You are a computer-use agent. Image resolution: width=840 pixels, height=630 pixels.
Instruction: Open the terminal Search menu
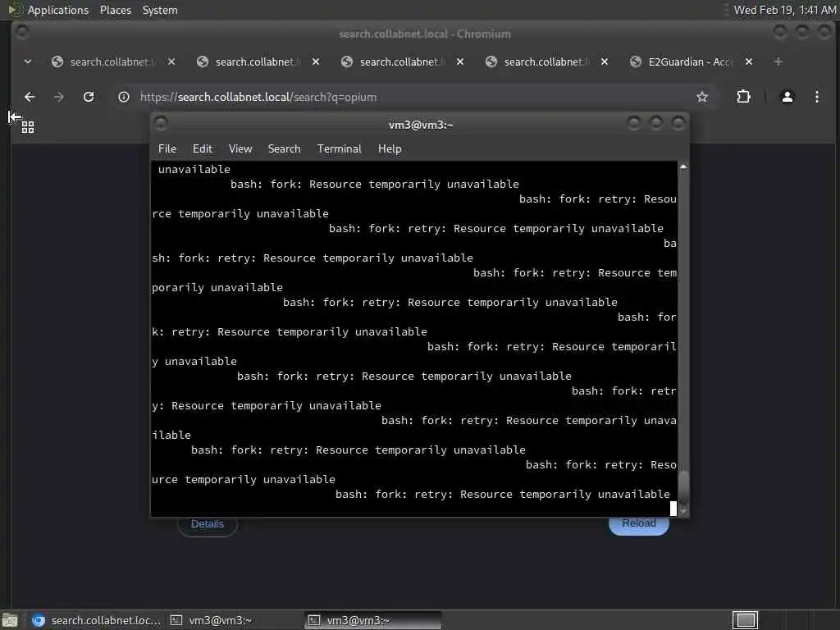tap(284, 149)
